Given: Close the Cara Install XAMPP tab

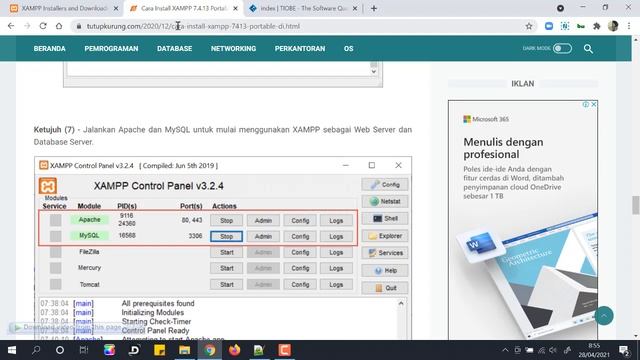Looking at the screenshot, I should 235,8.
